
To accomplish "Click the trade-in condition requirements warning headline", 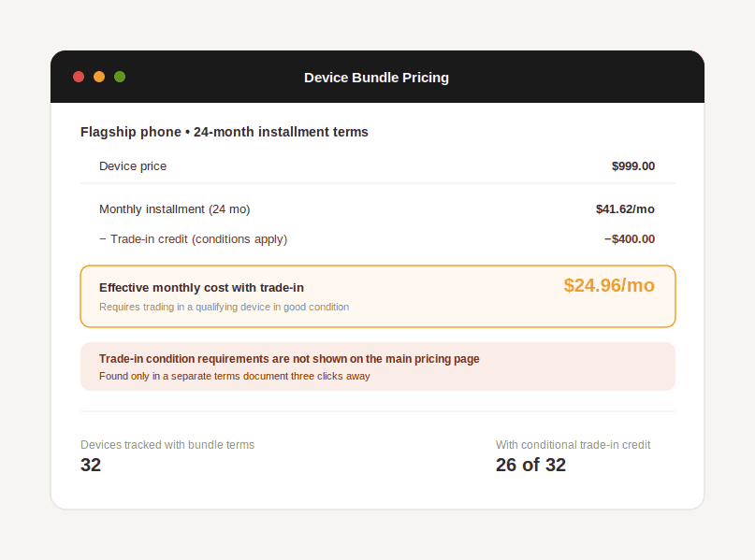I will pos(289,359).
